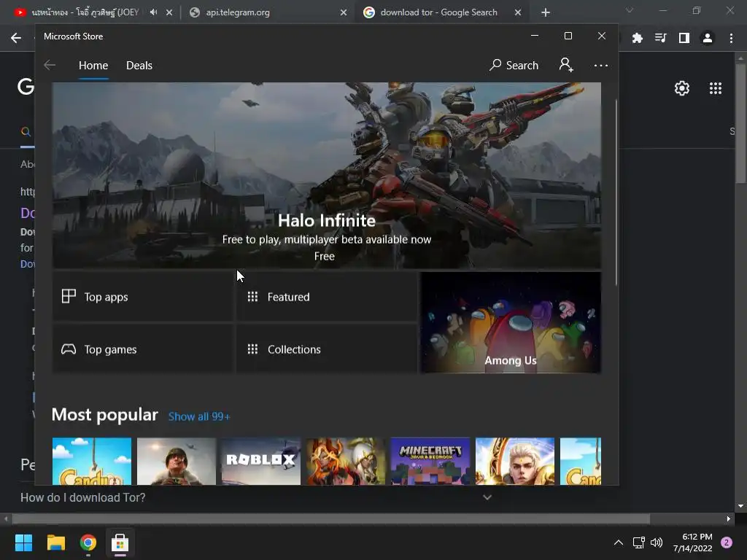
Task: Close the api.telegram.org tab
Action: tap(344, 12)
